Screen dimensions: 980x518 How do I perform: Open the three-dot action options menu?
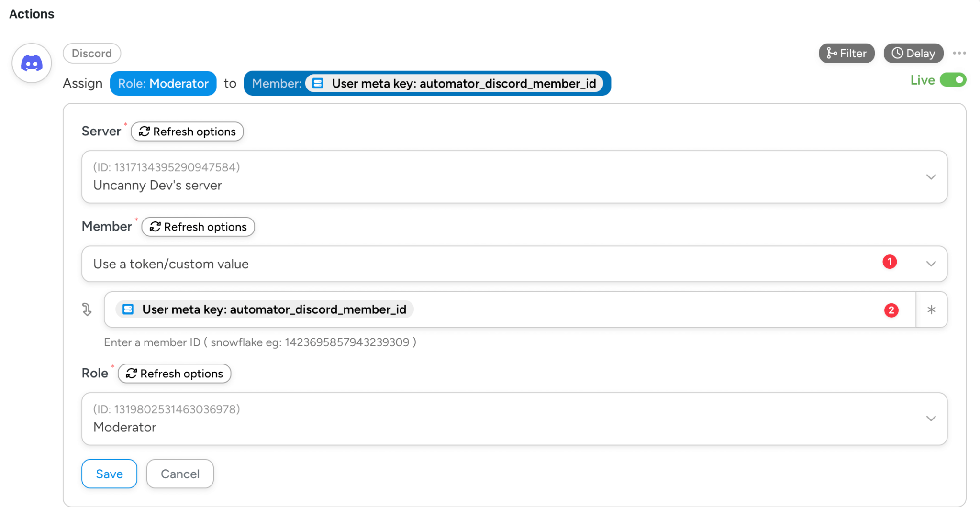click(959, 53)
